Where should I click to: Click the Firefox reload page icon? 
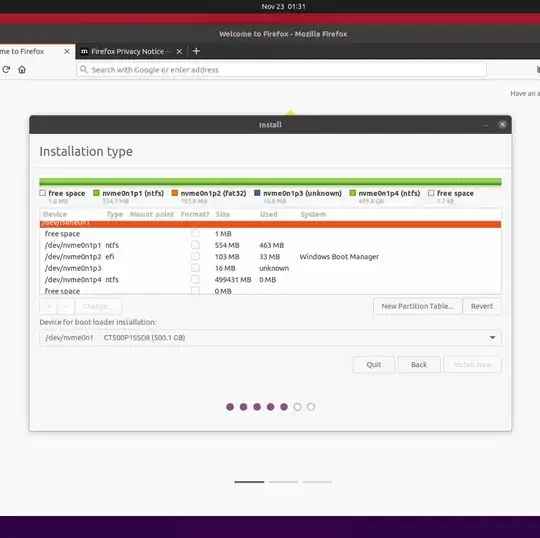[x=6, y=70]
